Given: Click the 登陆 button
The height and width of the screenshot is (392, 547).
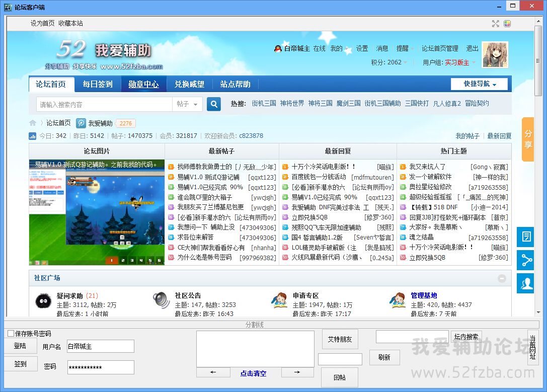Looking at the screenshot, I should click(20, 346).
